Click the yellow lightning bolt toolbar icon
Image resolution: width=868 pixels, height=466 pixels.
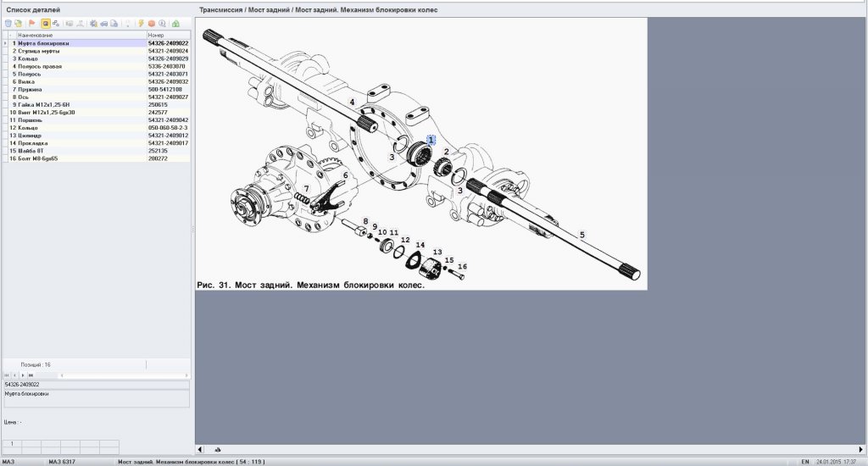pyautogui.click(x=142, y=23)
